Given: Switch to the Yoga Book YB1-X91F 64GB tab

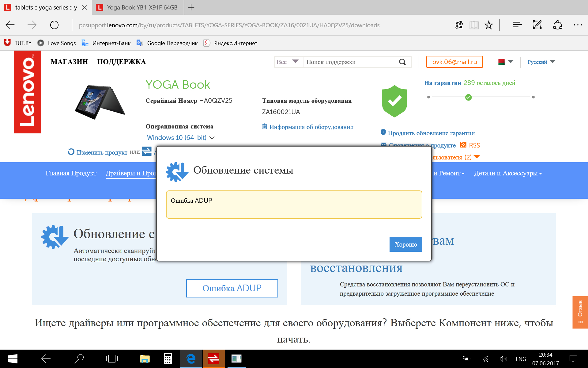Looking at the screenshot, I should (138, 7).
